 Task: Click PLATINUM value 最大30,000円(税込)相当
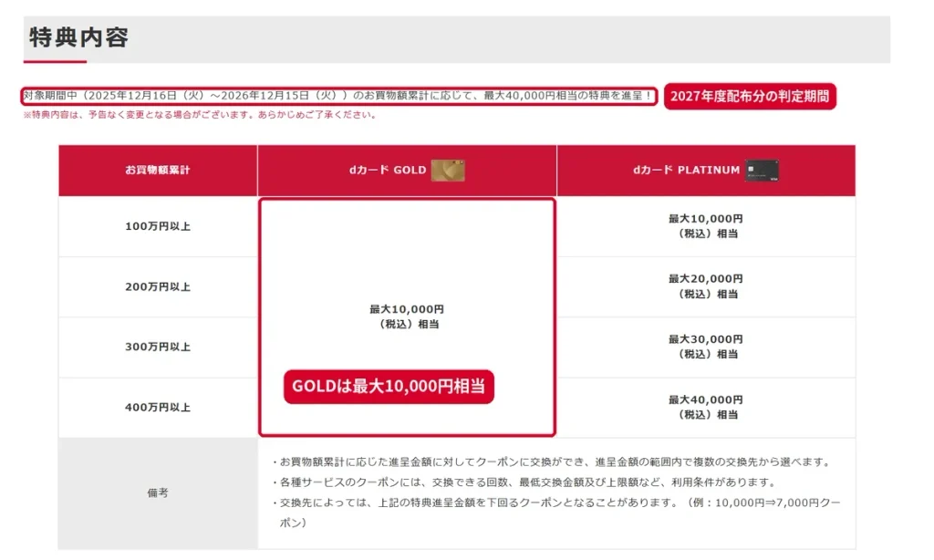click(x=705, y=347)
